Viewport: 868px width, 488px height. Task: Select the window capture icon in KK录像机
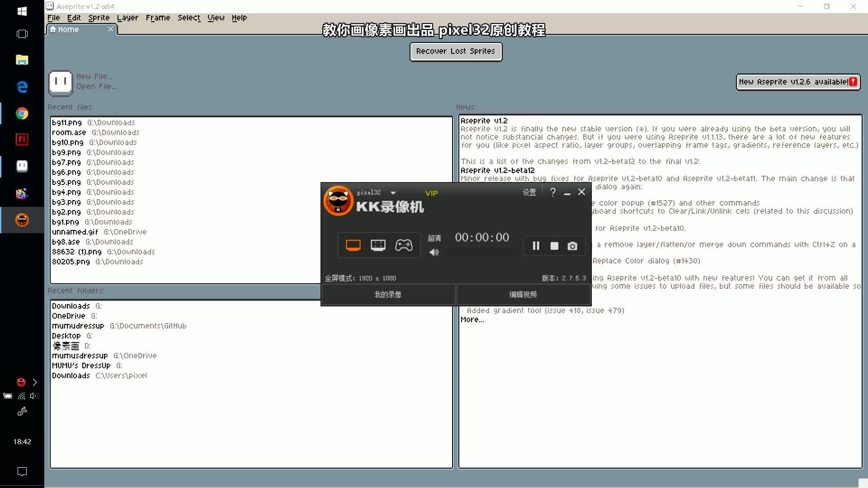click(x=378, y=245)
